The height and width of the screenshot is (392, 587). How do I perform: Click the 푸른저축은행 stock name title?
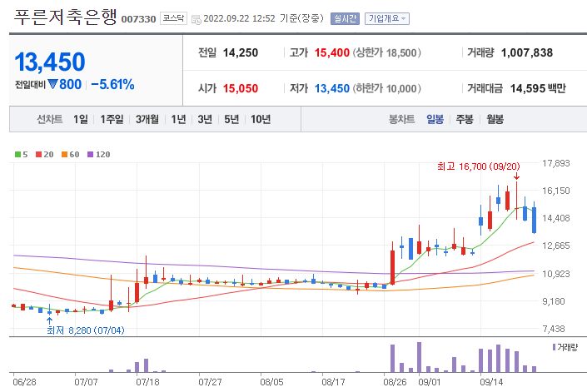click(x=66, y=17)
